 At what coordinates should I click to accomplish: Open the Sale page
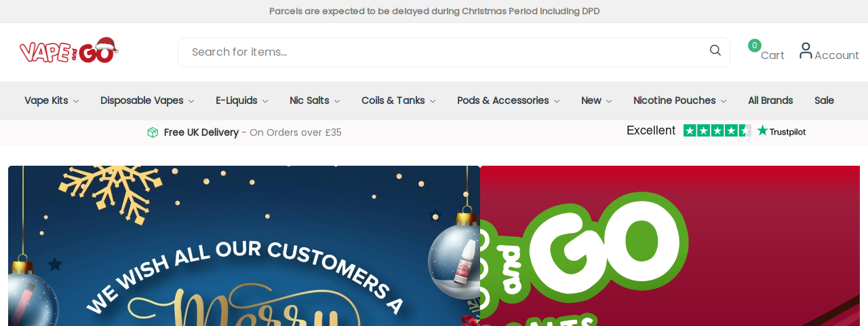pos(824,101)
